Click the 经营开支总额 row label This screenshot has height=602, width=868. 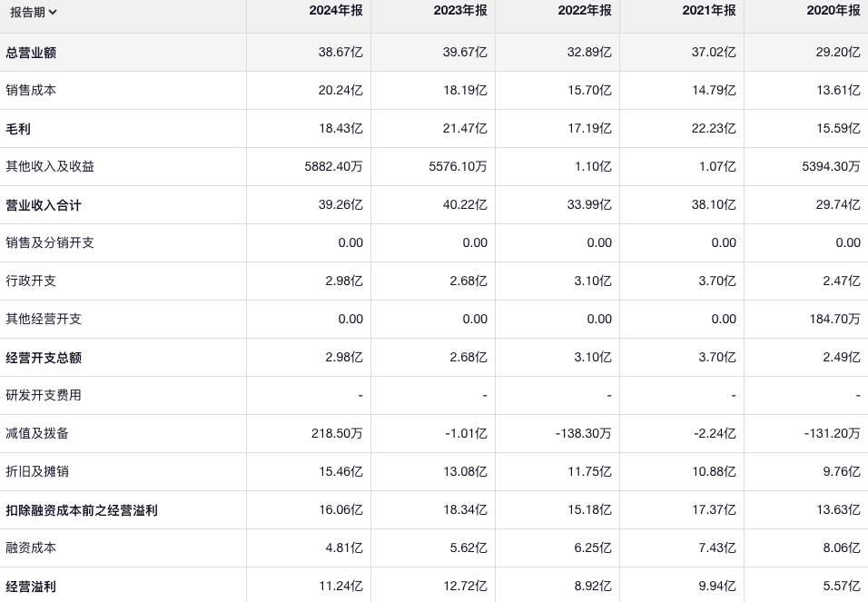[44, 358]
